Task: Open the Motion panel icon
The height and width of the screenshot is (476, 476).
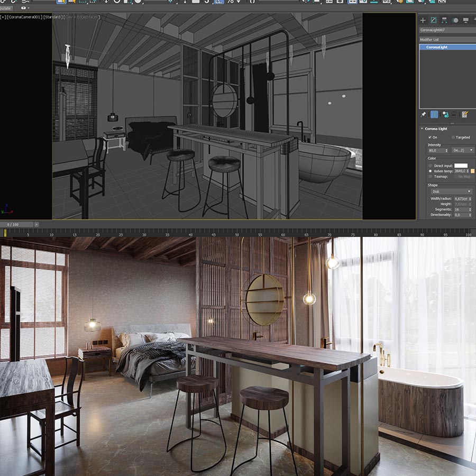Action: coord(455,20)
